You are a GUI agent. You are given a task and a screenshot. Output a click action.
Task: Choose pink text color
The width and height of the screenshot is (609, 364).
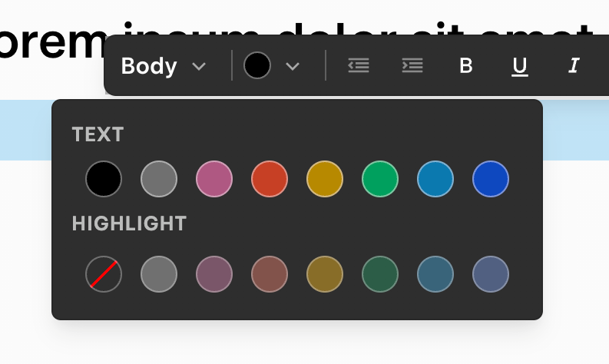[x=214, y=179]
